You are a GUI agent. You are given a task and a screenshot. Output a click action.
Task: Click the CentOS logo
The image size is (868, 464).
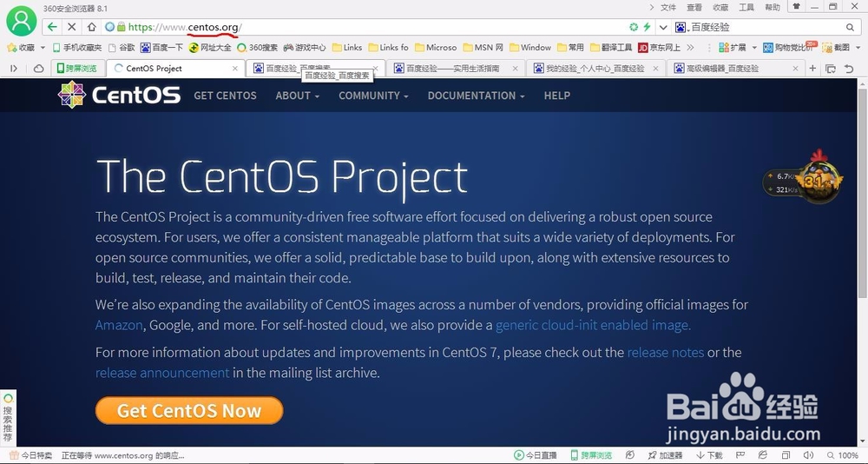coord(119,95)
